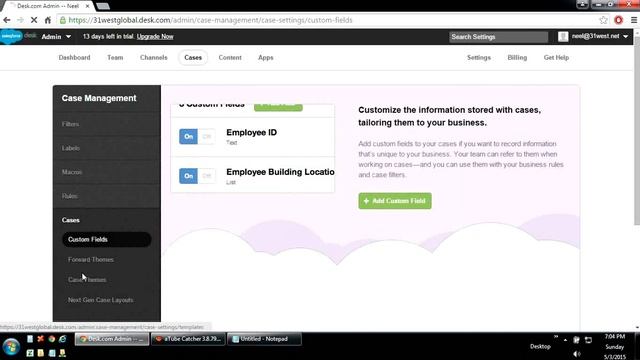Select the Desk.com Admin browser tab
Screen dimensions: 640x360
(x=47, y=6)
